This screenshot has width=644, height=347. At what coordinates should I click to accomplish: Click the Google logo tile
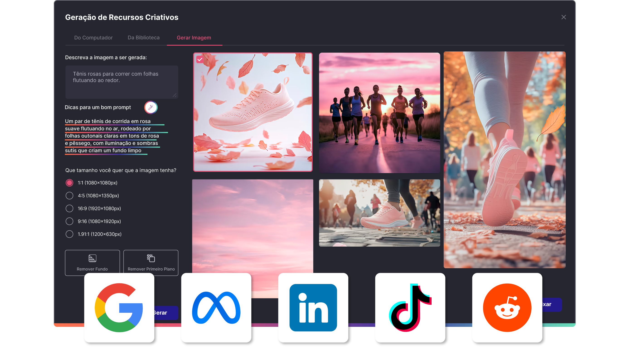coord(119,308)
